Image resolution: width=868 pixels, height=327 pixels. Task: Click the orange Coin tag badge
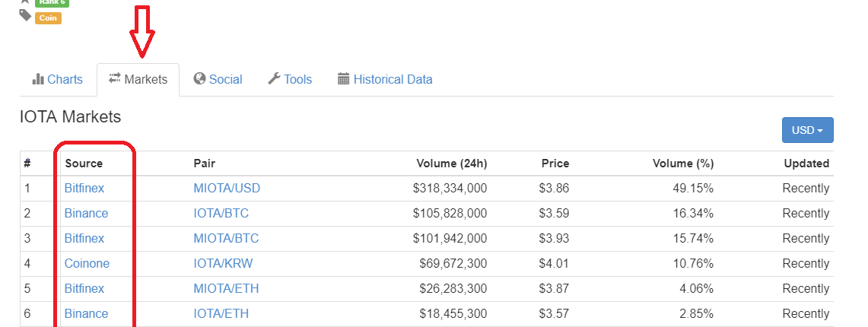pyautogui.click(x=48, y=17)
